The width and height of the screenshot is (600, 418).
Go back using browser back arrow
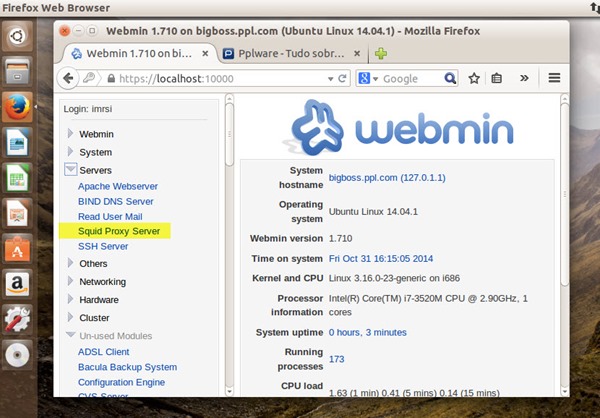click(x=68, y=78)
